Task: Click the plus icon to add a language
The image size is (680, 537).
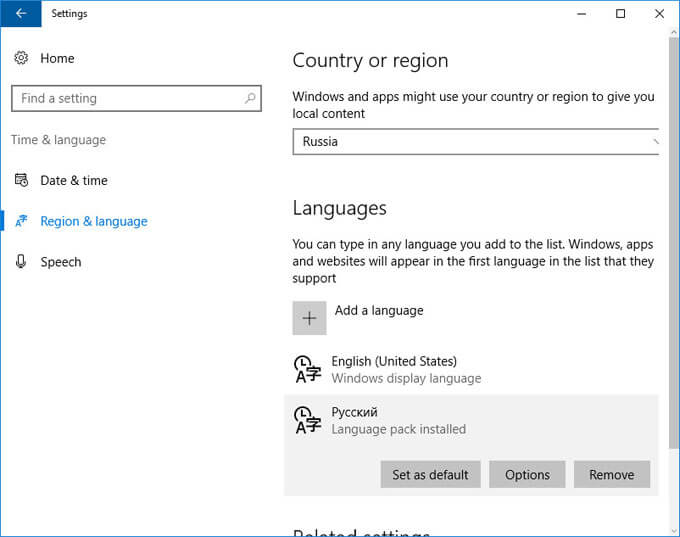Action: pyautogui.click(x=309, y=318)
